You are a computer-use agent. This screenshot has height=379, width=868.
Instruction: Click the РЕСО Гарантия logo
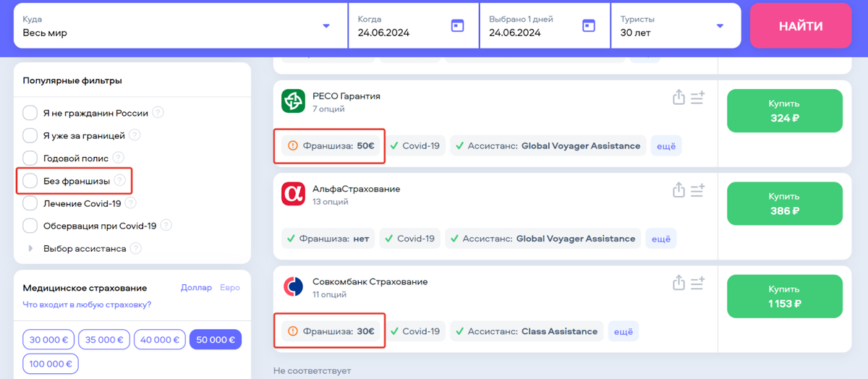point(293,101)
